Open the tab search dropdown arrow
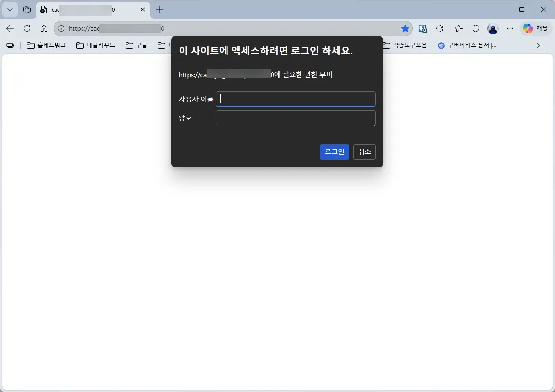Viewport: 555px width, 392px height. pos(10,9)
